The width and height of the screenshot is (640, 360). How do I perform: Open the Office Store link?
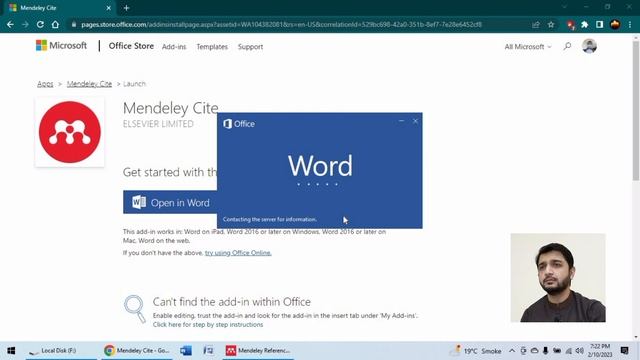pyautogui.click(x=131, y=46)
